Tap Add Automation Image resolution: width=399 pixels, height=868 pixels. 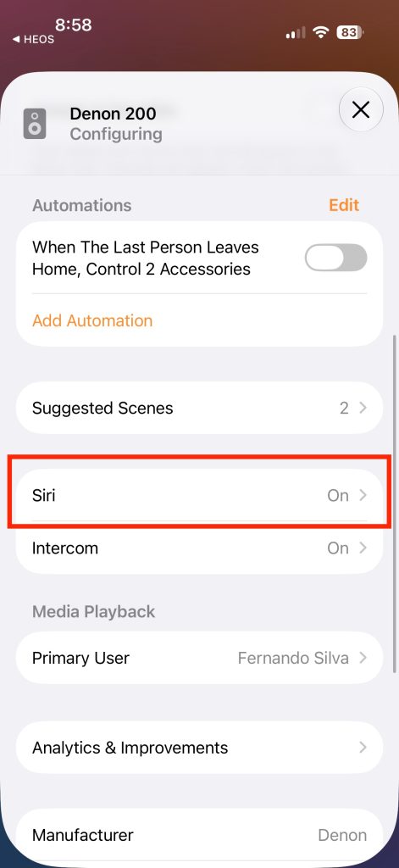click(x=92, y=320)
